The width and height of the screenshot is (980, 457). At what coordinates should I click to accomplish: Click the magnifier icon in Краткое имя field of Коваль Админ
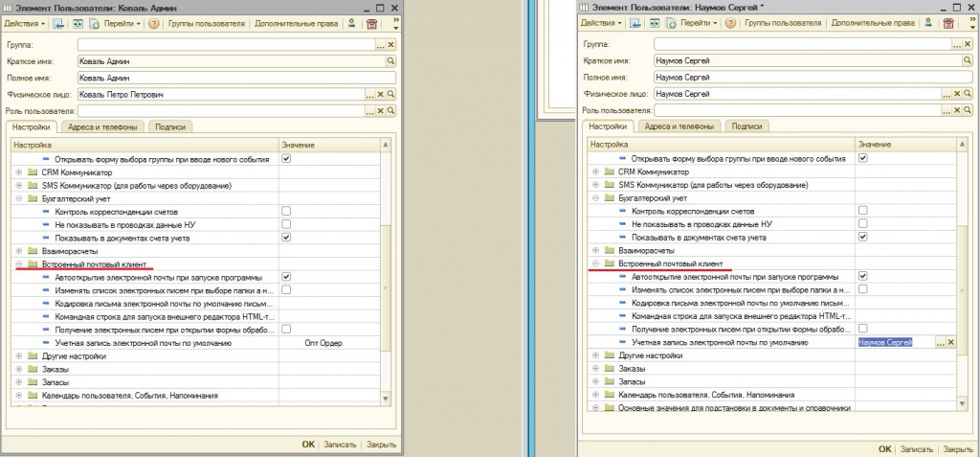coord(391,61)
